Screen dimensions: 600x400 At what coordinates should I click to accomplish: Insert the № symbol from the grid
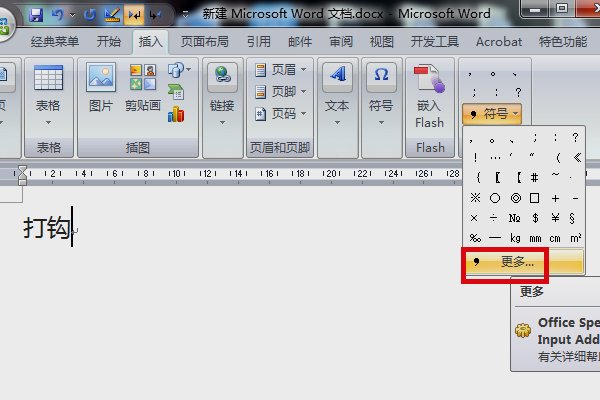click(x=515, y=217)
